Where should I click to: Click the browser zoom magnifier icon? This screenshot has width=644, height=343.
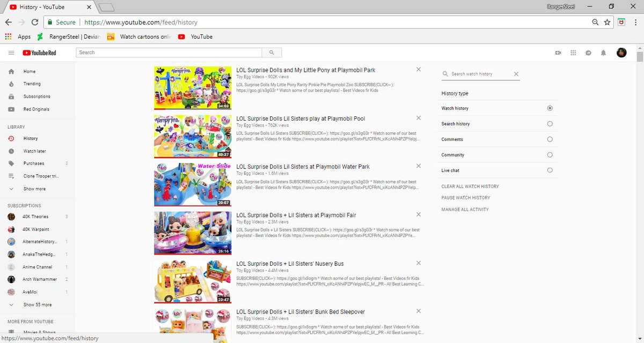point(595,23)
